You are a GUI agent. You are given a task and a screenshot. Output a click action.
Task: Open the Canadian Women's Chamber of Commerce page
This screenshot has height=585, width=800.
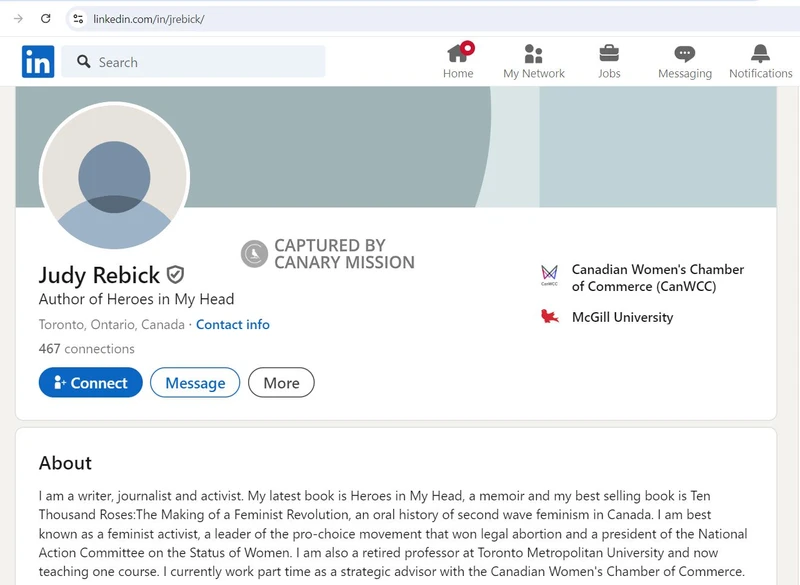[656, 278]
